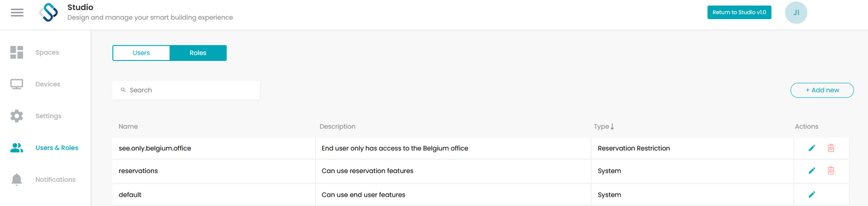Viewport: 868px width, 206px height.
Task: Click the + Add new button
Action: pos(822,90)
